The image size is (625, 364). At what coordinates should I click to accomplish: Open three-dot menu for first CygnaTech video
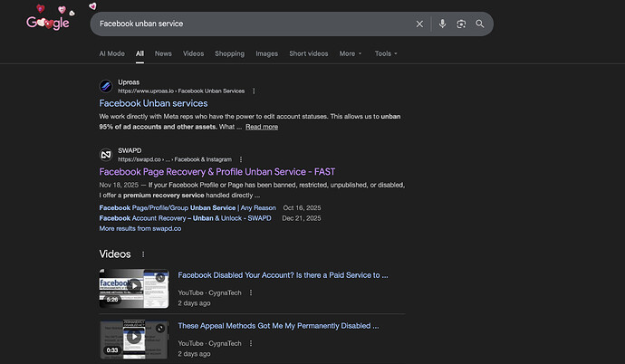(251, 292)
